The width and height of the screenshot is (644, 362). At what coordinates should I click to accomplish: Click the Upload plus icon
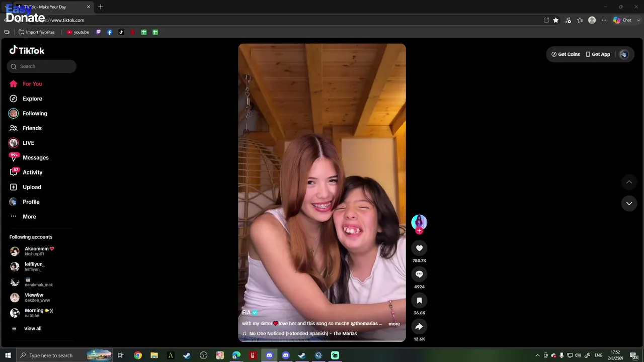pos(14,187)
